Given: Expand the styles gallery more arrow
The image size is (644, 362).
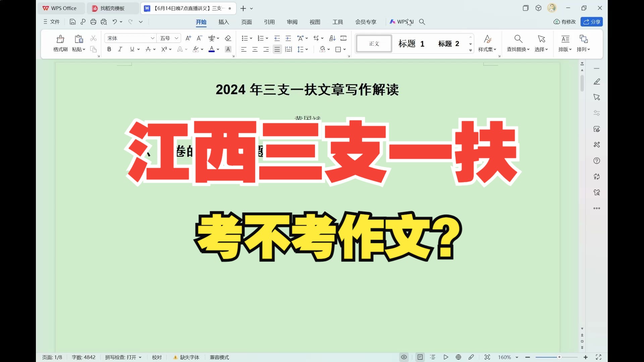Looking at the screenshot, I should point(471,50).
